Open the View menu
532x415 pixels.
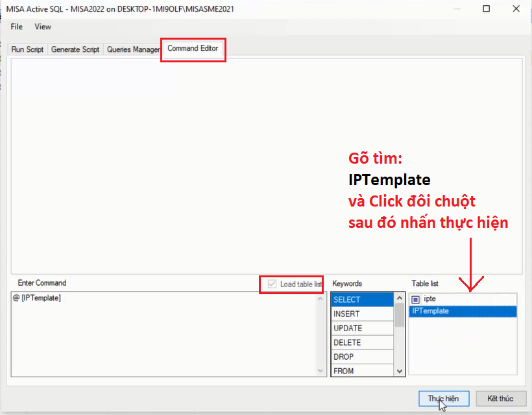[x=43, y=27]
